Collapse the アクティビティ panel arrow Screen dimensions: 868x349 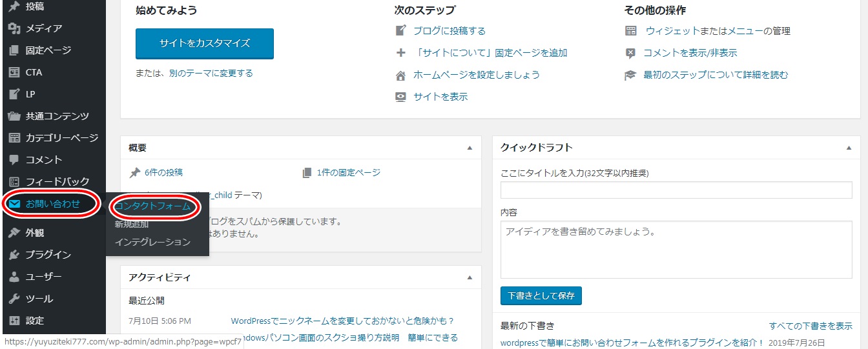(470, 277)
